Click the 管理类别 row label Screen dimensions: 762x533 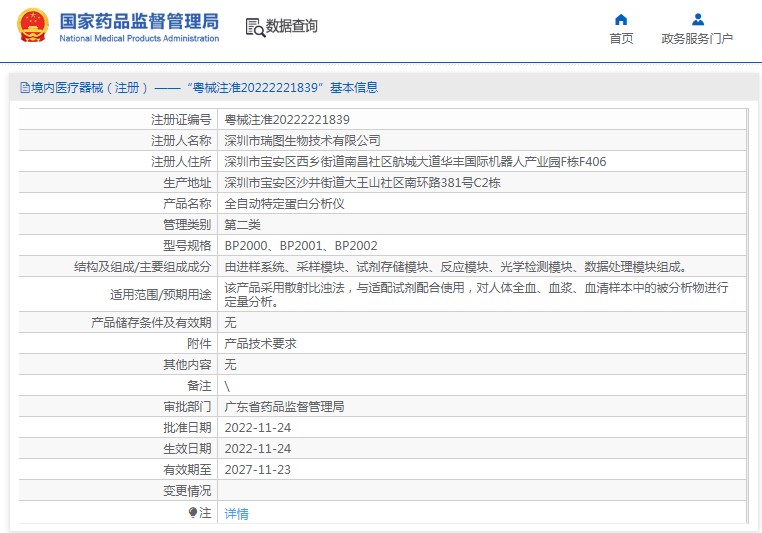[x=187, y=224]
